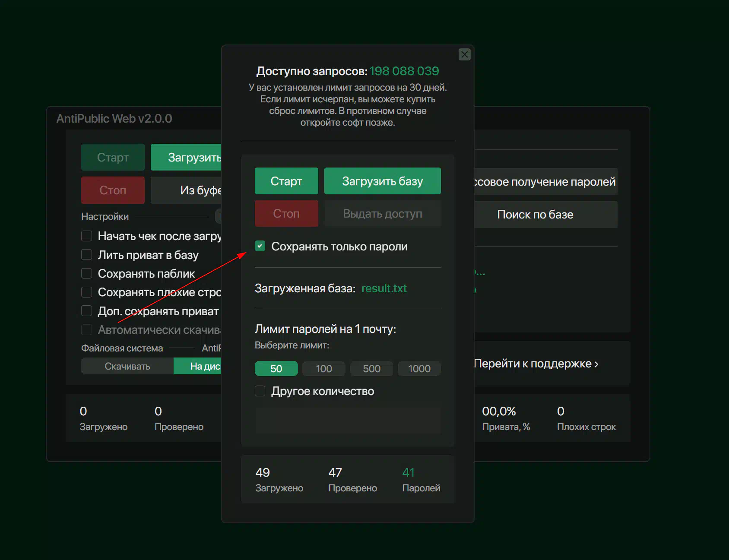Image resolution: width=729 pixels, height=560 pixels.
Task: Select the 100 password limit
Action: click(x=324, y=369)
